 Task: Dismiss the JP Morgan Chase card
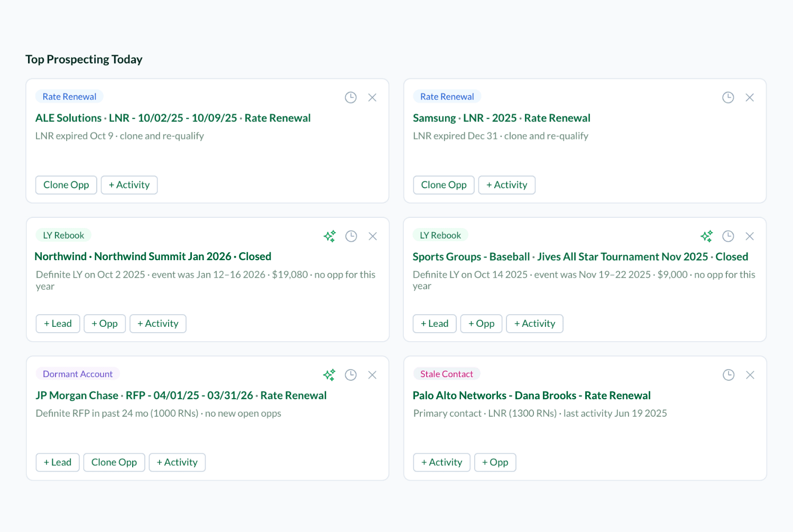click(x=372, y=375)
